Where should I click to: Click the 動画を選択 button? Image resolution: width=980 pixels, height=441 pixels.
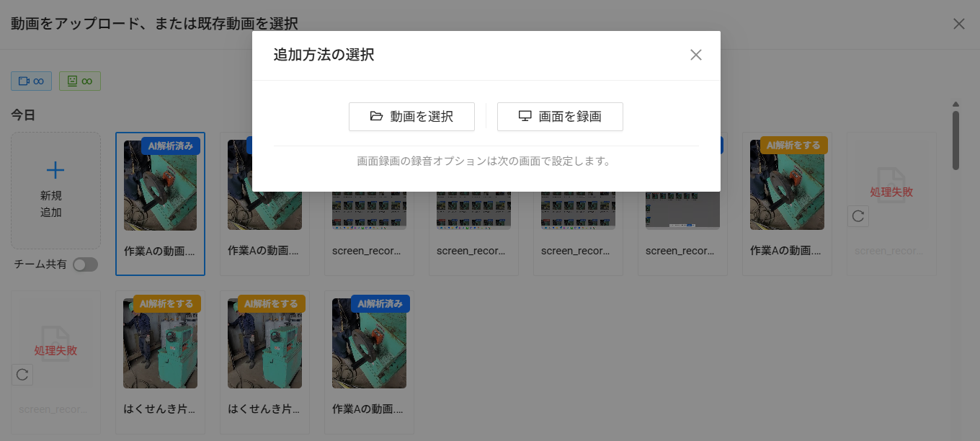point(411,117)
